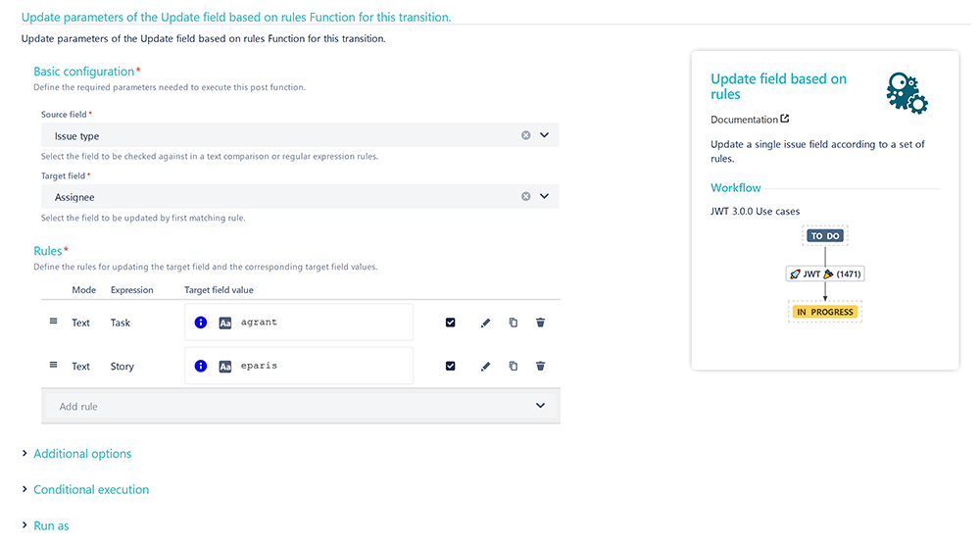This screenshot has width=980, height=546.
Task: Click the info icon in agrant row
Action: pyautogui.click(x=201, y=323)
